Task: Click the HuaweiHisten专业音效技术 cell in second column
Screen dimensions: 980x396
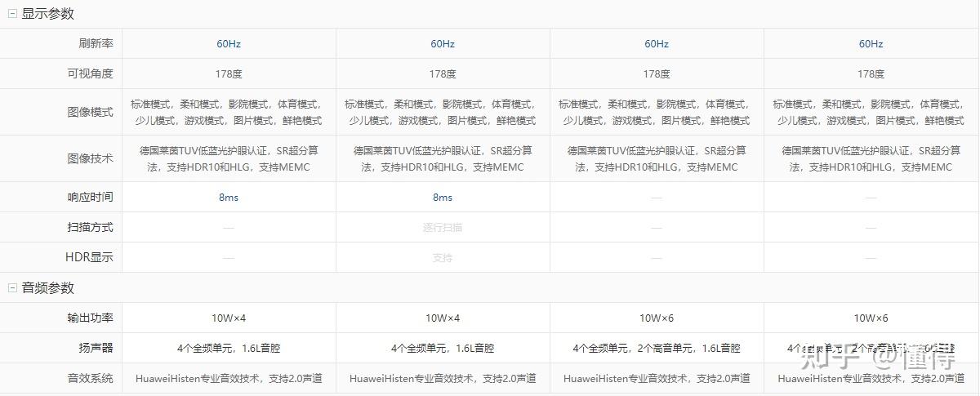Action: pyautogui.click(x=443, y=379)
